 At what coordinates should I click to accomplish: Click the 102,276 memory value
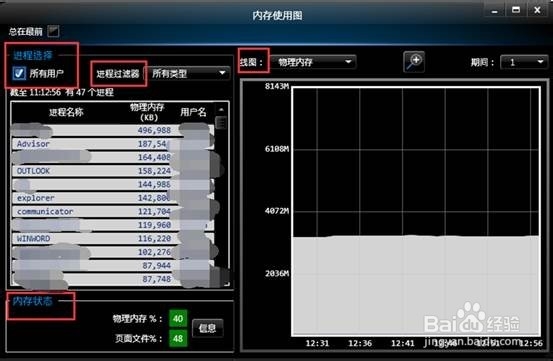[154, 252]
